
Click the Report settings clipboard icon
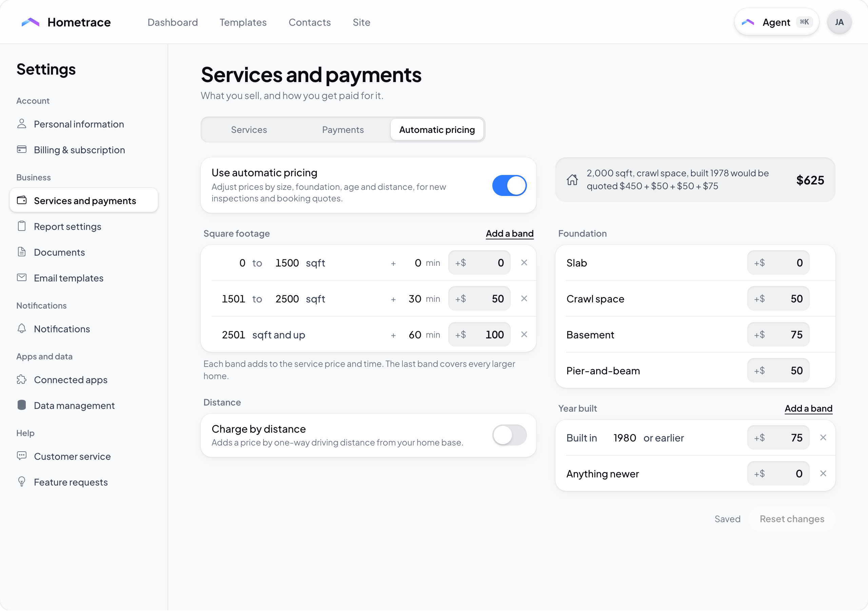(x=22, y=226)
